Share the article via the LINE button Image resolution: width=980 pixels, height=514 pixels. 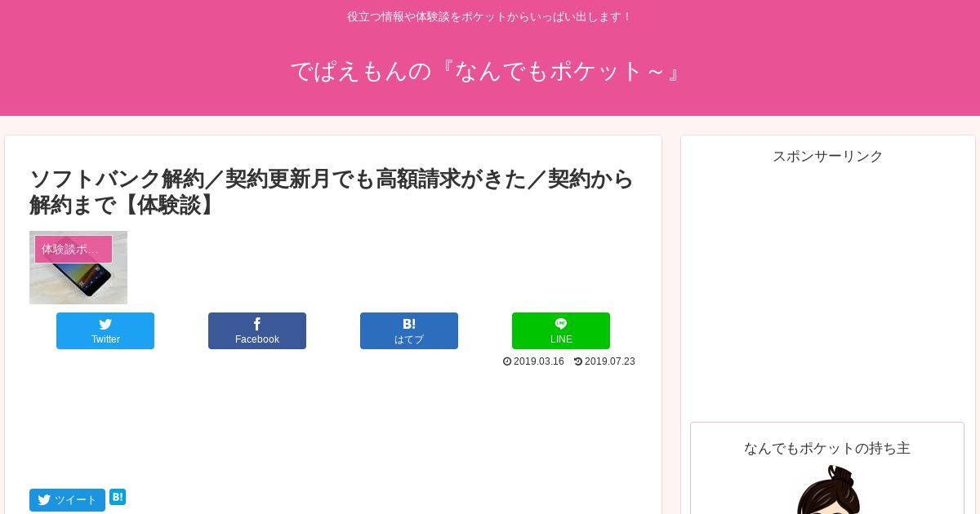click(561, 330)
